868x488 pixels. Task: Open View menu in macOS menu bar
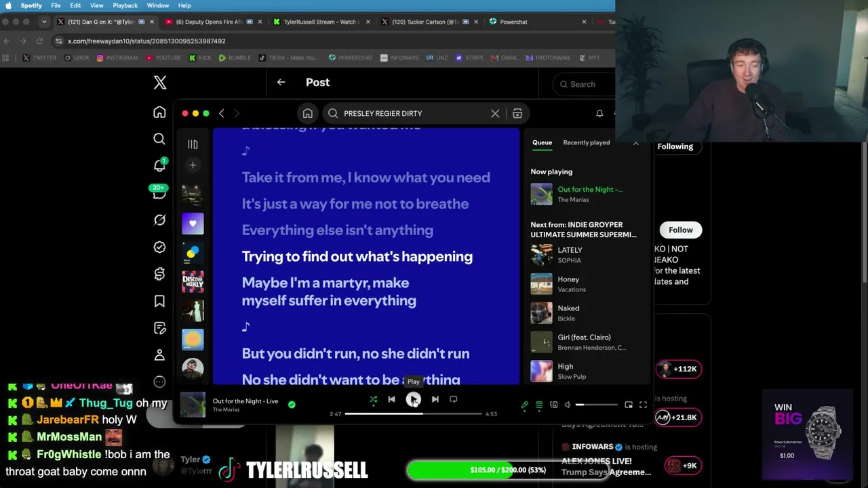tap(96, 5)
